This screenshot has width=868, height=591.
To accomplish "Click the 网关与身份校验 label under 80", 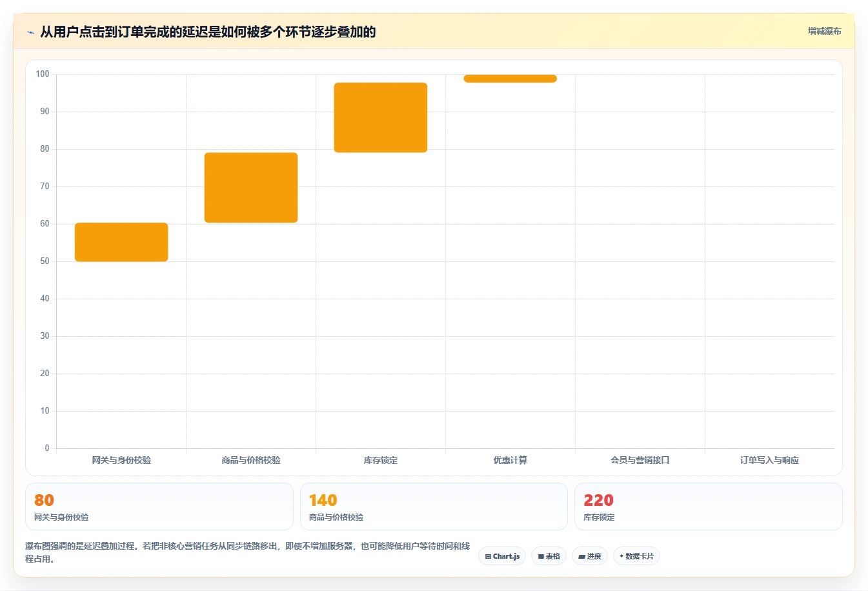I will coord(61,517).
